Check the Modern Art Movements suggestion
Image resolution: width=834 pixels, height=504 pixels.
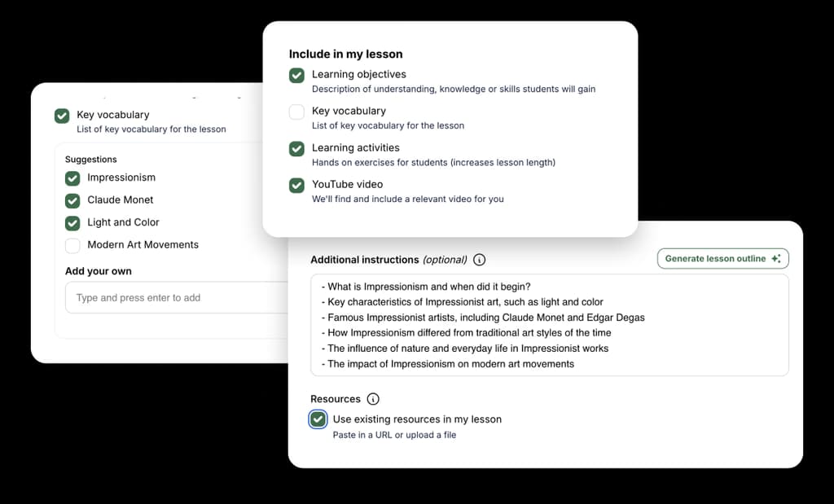coord(72,245)
